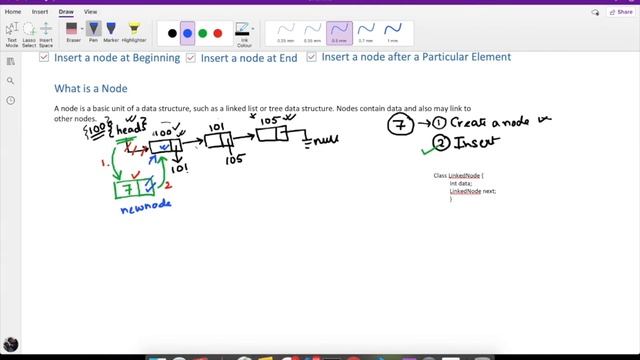The height and width of the screenshot is (360, 640).
Task: Set pen thickness to 0.7 mm
Action: [366, 33]
